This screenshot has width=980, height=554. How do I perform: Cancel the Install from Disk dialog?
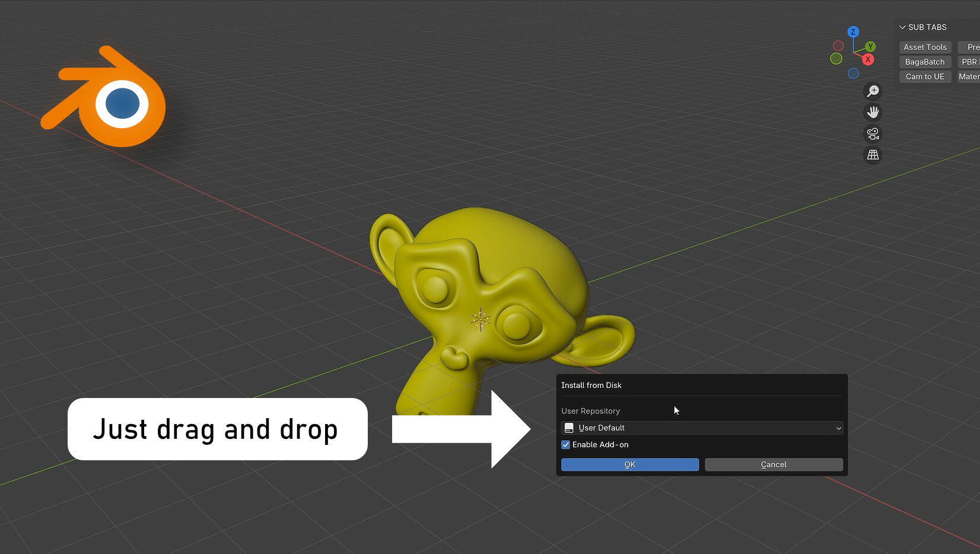pos(773,464)
